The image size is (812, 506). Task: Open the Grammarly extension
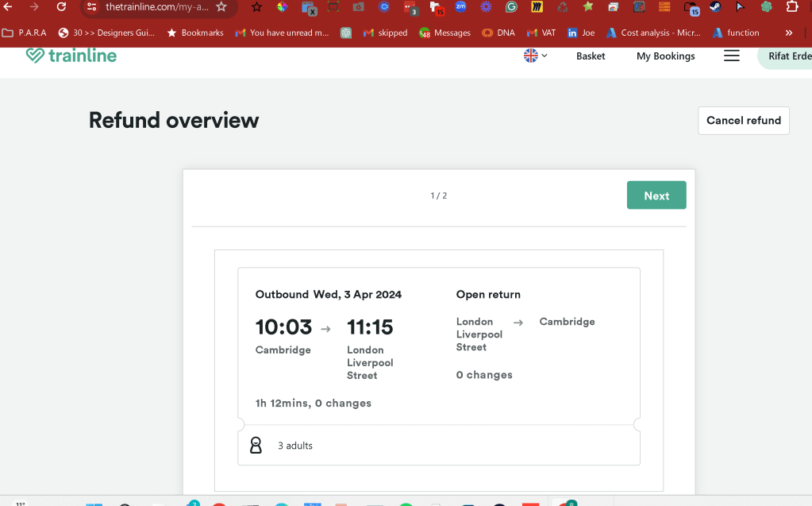pyautogui.click(x=511, y=6)
